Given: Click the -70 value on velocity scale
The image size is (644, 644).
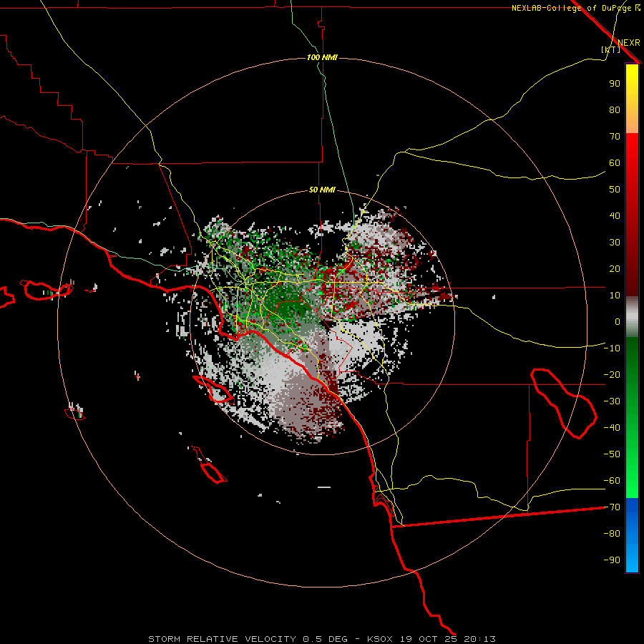Looking at the screenshot, I should [x=612, y=507].
